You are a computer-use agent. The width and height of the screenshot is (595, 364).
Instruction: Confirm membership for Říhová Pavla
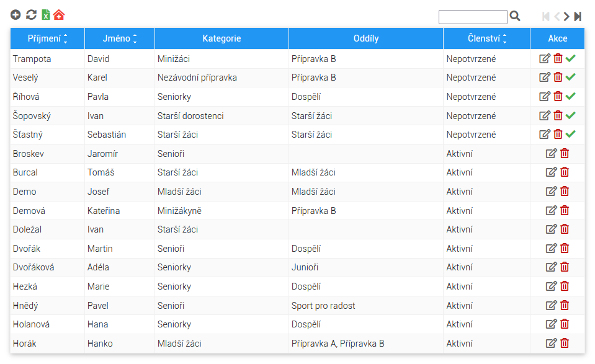(x=570, y=96)
